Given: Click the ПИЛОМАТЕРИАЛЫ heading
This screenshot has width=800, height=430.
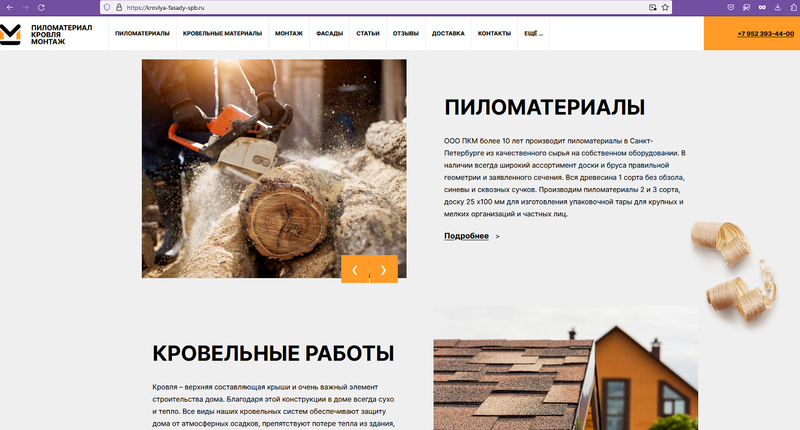Looking at the screenshot, I should coord(544,108).
